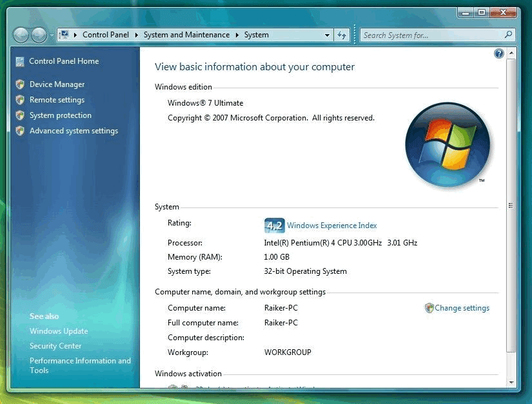
Task: Open Remote settings
Action: [57, 100]
